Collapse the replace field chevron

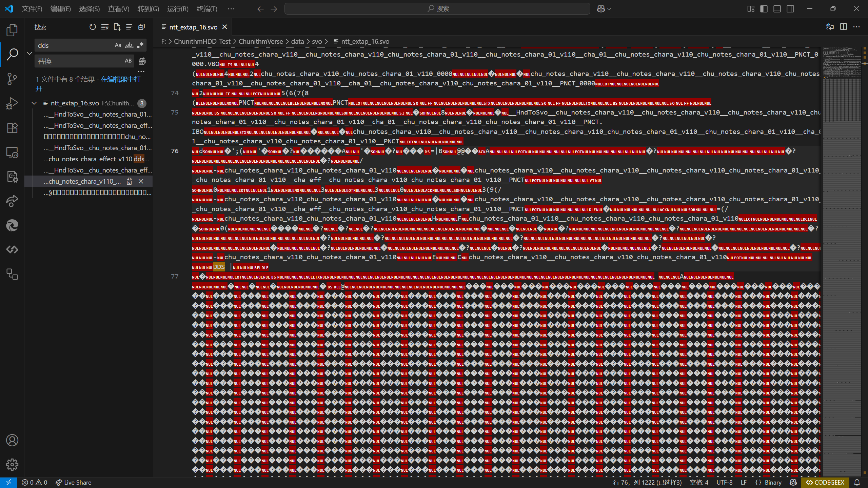(x=29, y=53)
